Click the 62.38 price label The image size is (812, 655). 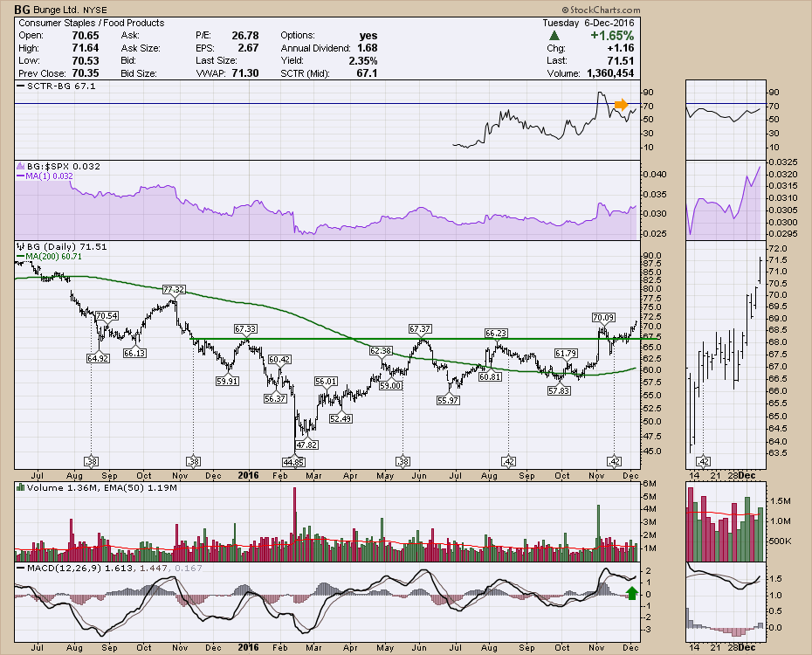coord(381,350)
